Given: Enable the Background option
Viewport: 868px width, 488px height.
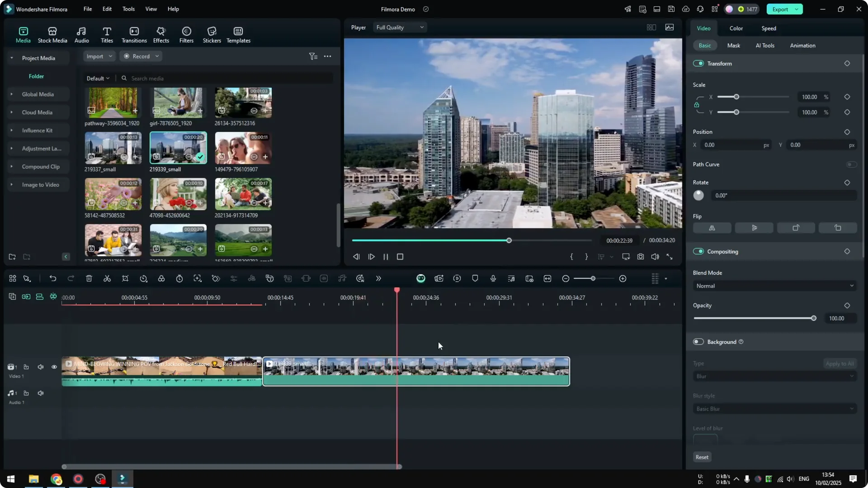Looking at the screenshot, I should coord(698,342).
